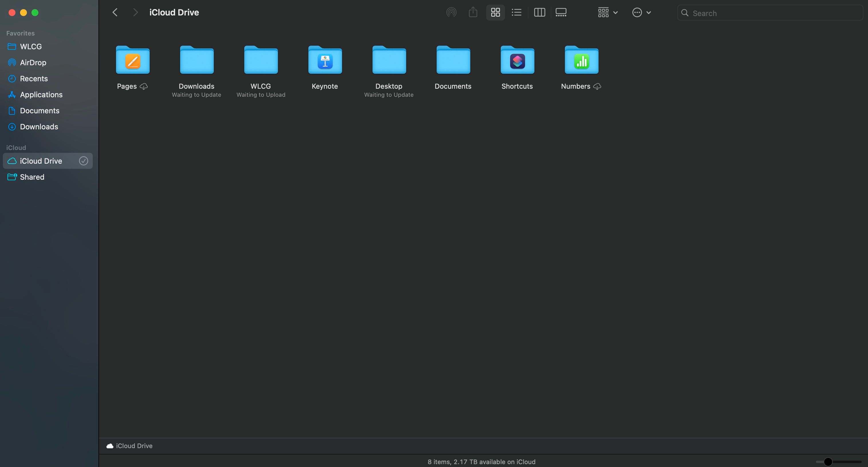Click the Share toolbar icon
Image resolution: width=868 pixels, height=467 pixels.
coord(473,13)
